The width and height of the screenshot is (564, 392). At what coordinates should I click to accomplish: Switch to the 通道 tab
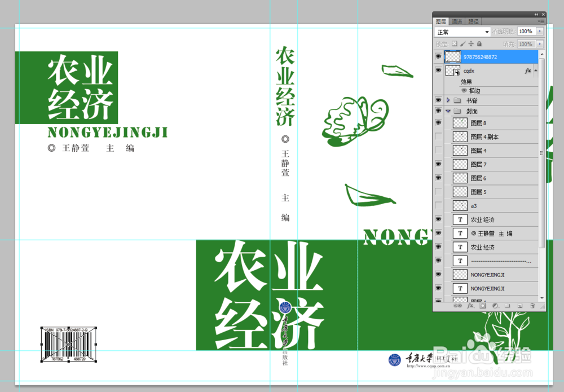click(x=457, y=21)
